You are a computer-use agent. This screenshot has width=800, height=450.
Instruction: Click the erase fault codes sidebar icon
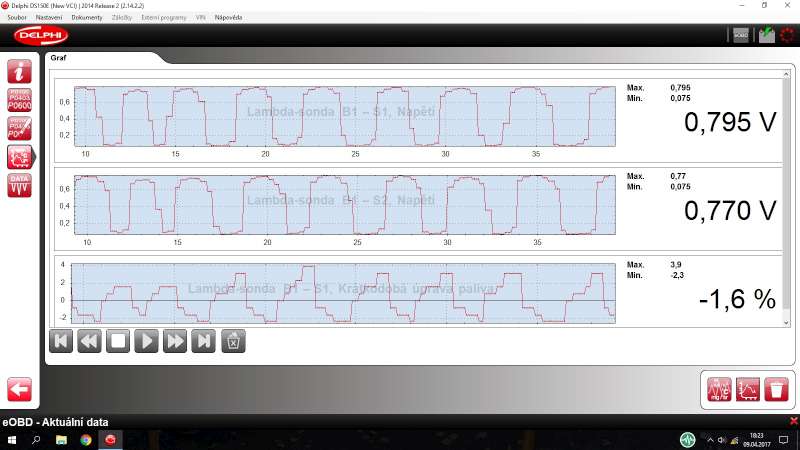20,129
